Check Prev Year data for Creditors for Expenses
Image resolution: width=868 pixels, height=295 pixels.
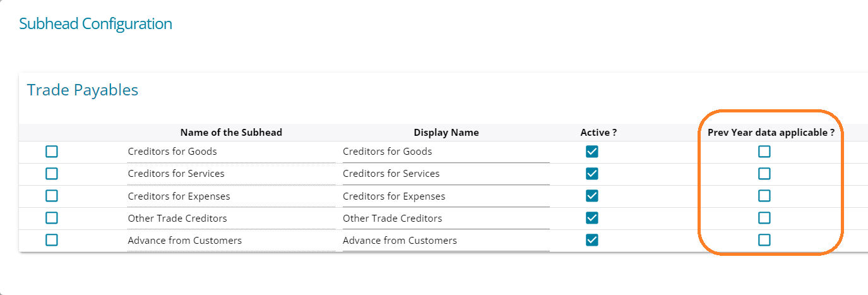(764, 196)
